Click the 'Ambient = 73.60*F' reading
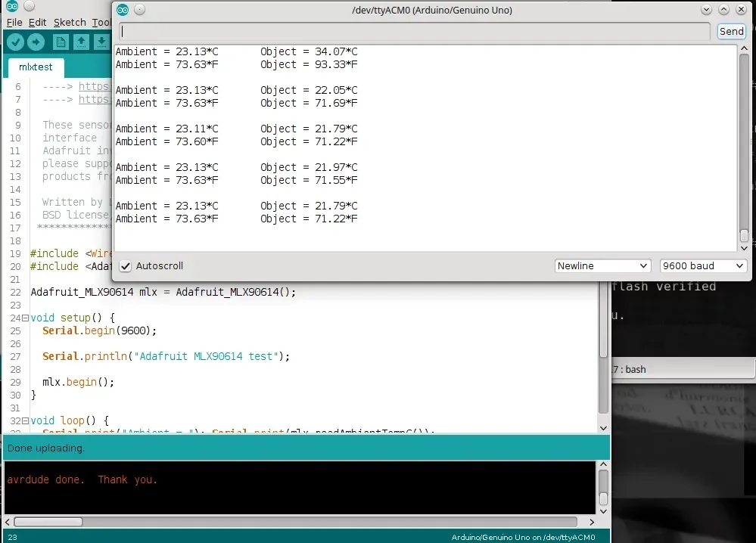The image size is (756, 543). point(166,141)
